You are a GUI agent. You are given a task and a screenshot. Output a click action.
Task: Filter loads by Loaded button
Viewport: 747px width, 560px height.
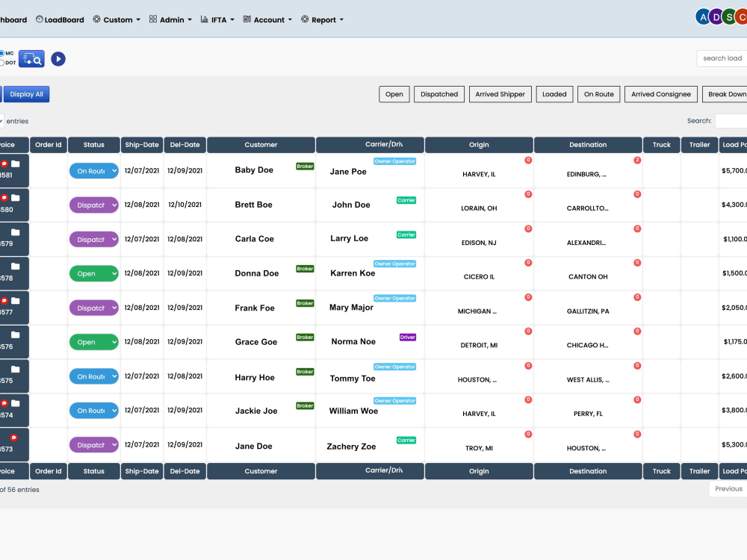point(554,94)
